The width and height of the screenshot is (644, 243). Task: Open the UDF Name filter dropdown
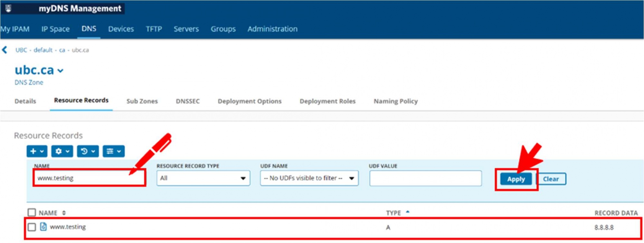(x=309, y=178)
